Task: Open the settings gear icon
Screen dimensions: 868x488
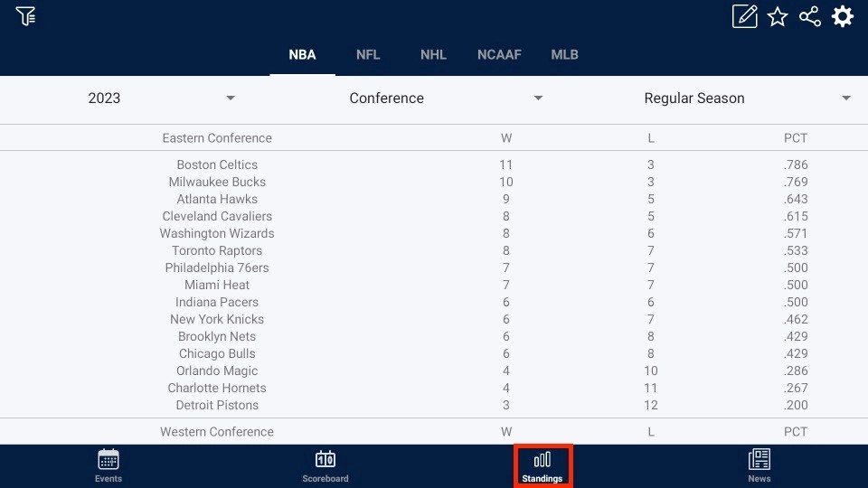Action: tap(843, 16)
